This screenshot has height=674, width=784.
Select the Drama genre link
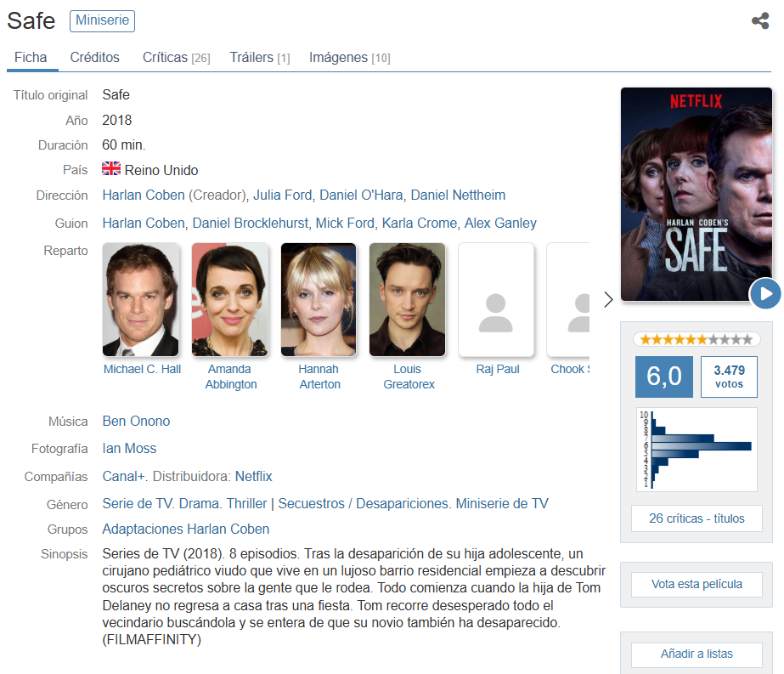pos(200,503)
